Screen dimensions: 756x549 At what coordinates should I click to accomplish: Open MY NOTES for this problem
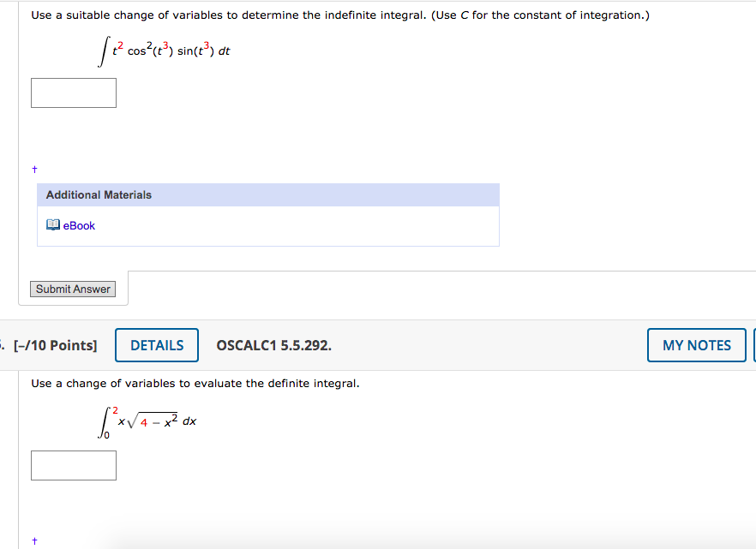[696, 345]
